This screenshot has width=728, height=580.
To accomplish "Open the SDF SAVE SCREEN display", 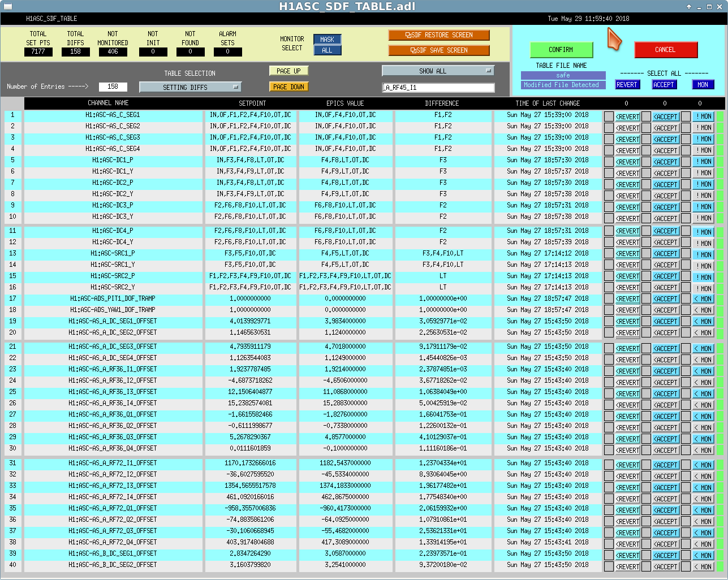I will click(439, 50).
